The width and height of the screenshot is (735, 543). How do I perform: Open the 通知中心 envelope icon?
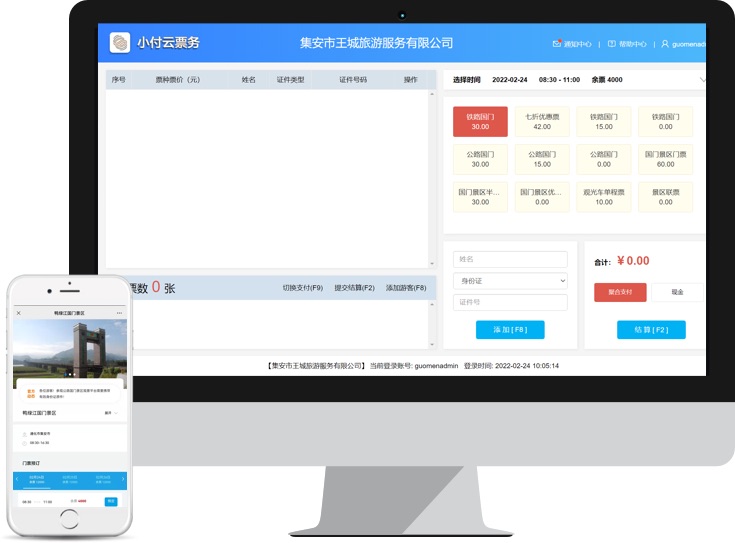(557, 44)
